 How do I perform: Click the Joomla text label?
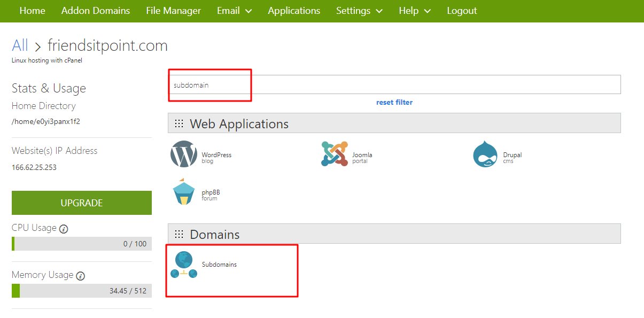(x=362, y=155)
